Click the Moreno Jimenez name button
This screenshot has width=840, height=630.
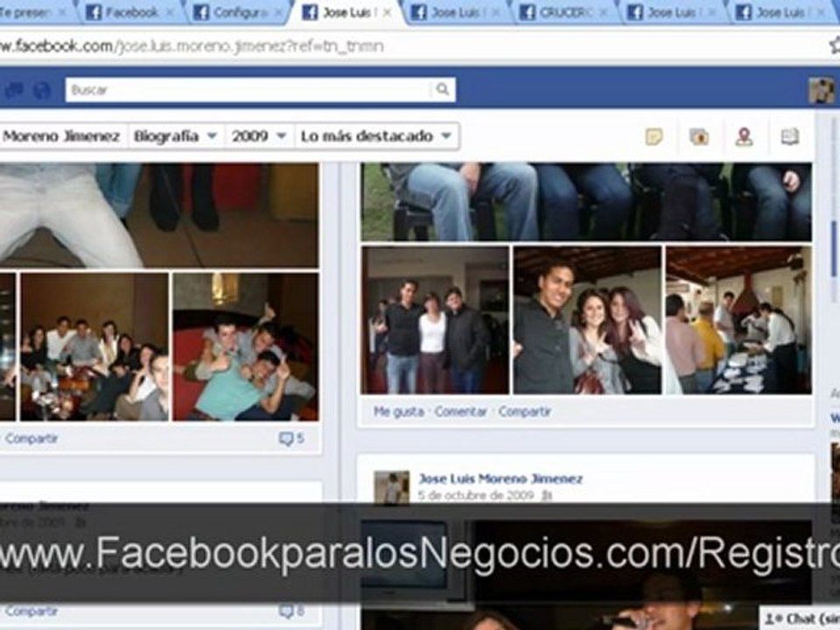(63, 136)
